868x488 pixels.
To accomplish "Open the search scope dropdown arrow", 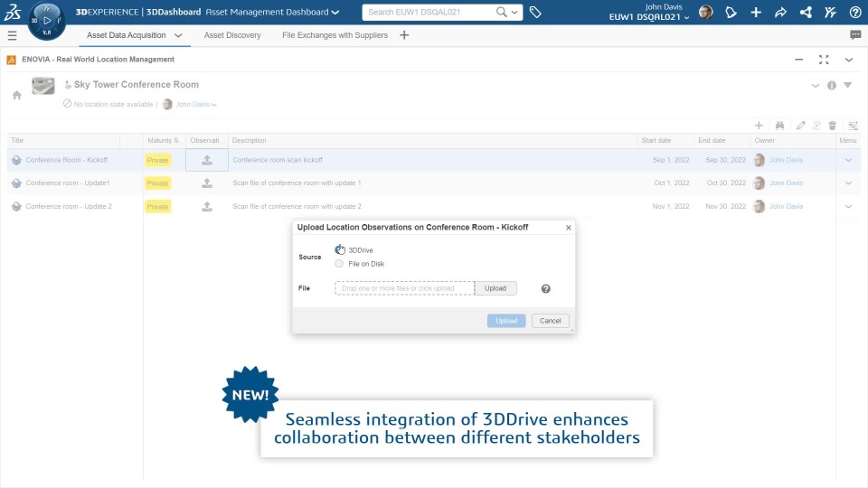I will tap(514, 12).
